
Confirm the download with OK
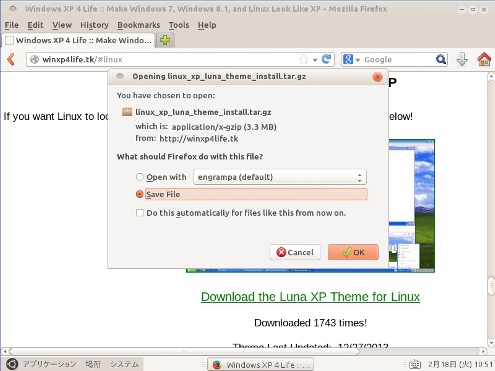pyautogui.click(x=353, y=252)
